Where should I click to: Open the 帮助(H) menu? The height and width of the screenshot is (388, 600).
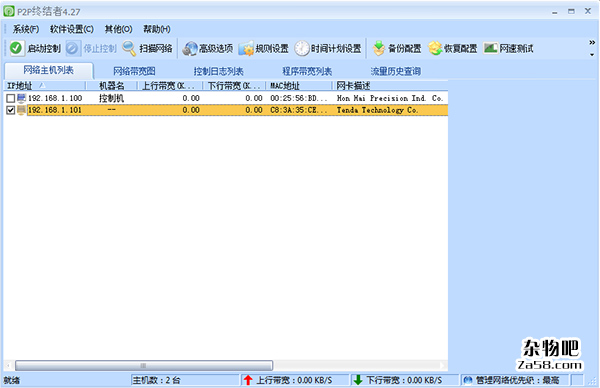coord(157,29)
